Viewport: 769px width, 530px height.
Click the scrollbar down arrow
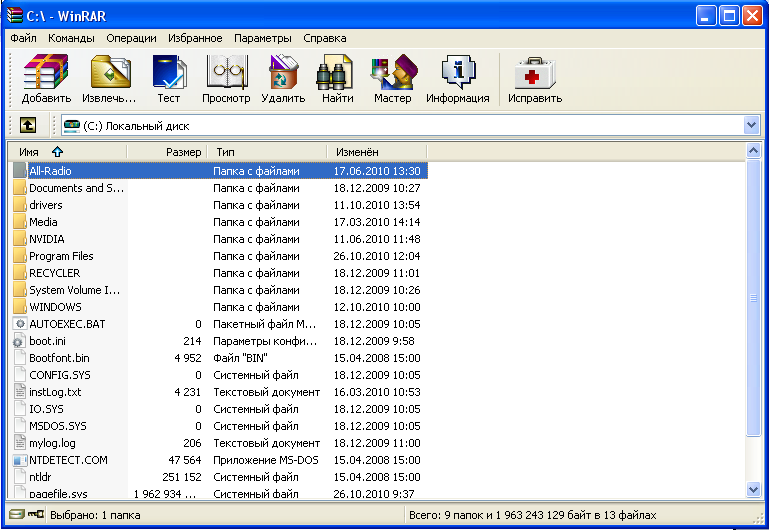[753, 488]
